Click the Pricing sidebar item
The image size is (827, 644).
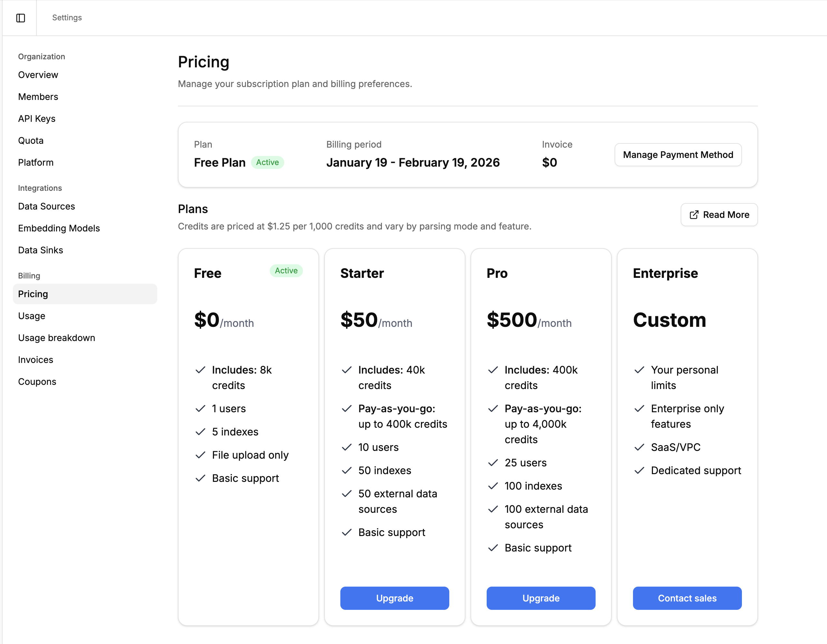[x=33, y=294]
